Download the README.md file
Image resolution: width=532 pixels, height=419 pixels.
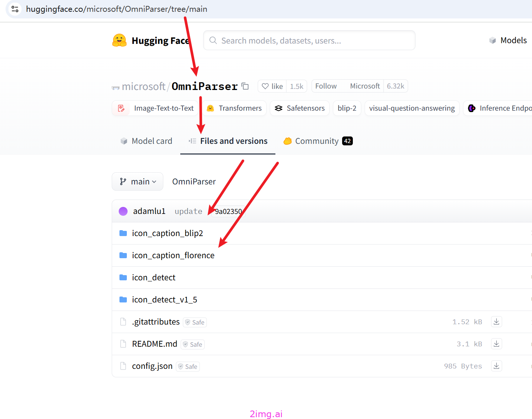pos(496,344)
